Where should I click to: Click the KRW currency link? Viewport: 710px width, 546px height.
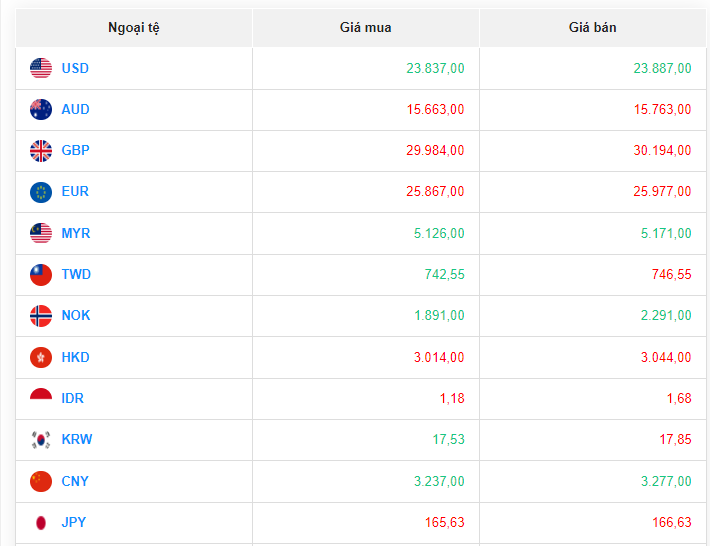[76, 440]
